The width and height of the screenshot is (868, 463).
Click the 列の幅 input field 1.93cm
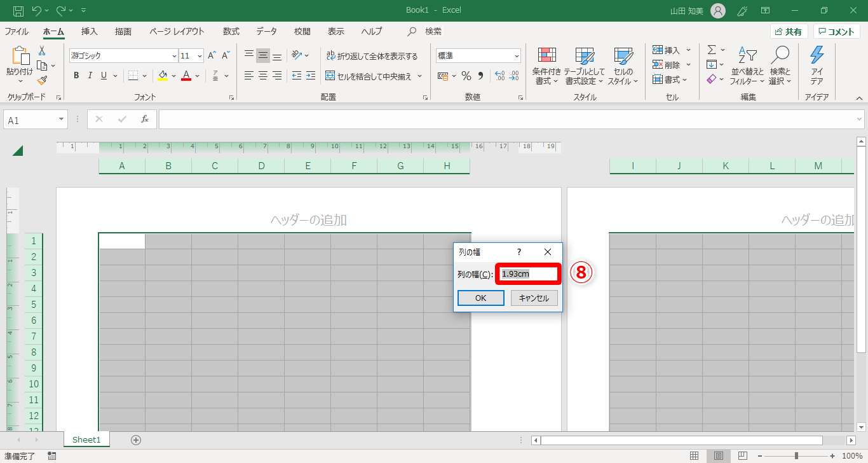(529, 274)
